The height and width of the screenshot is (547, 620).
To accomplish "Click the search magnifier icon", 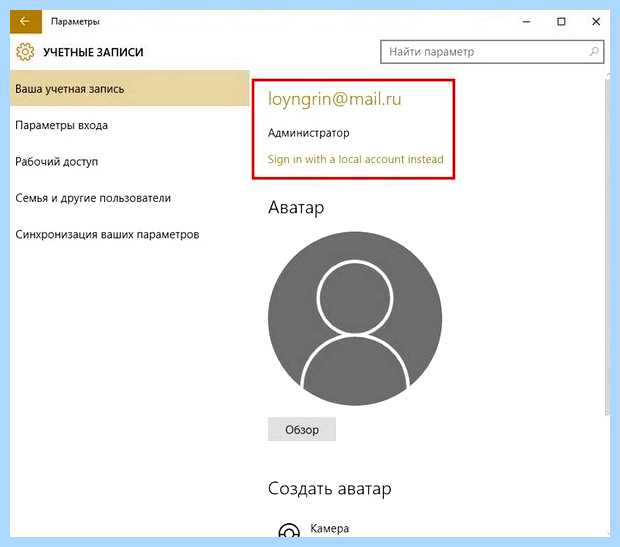I will point(594,51).
